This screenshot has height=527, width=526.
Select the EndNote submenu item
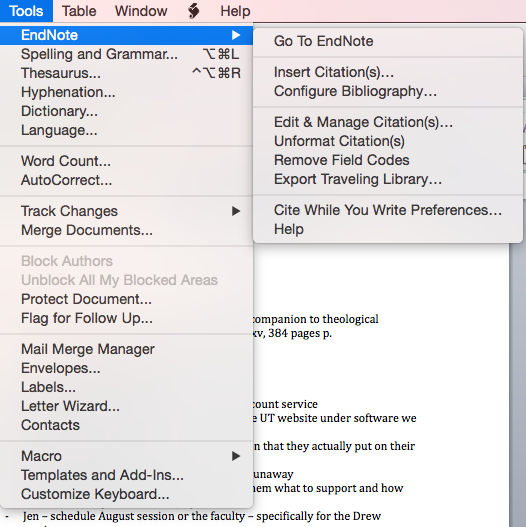pos(126,35)
